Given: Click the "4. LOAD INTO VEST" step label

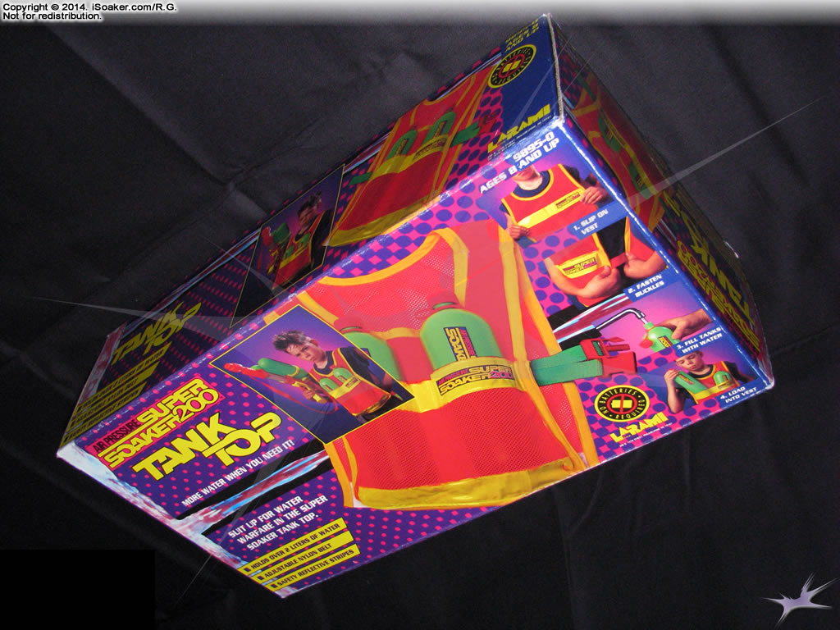Looking at the screenshot, I should [x=740, y=396].
